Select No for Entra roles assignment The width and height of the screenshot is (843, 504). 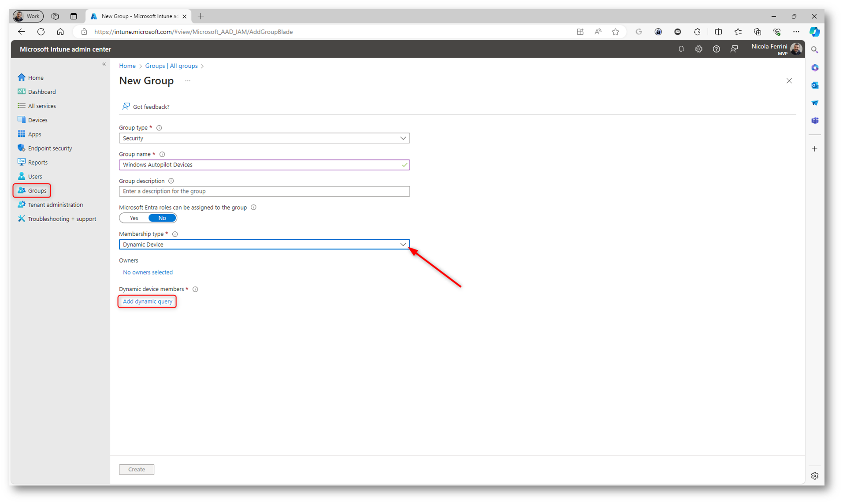(162, 218)
